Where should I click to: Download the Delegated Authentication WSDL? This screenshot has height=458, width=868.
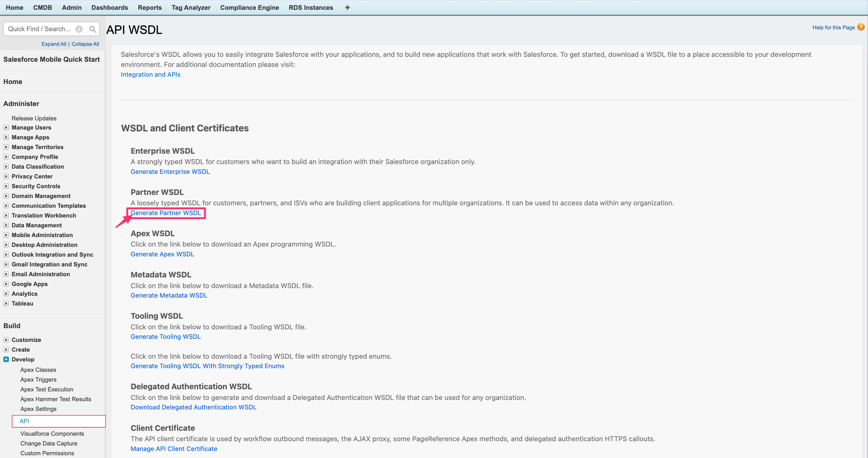pyautogui.click(x=193, y=407)
